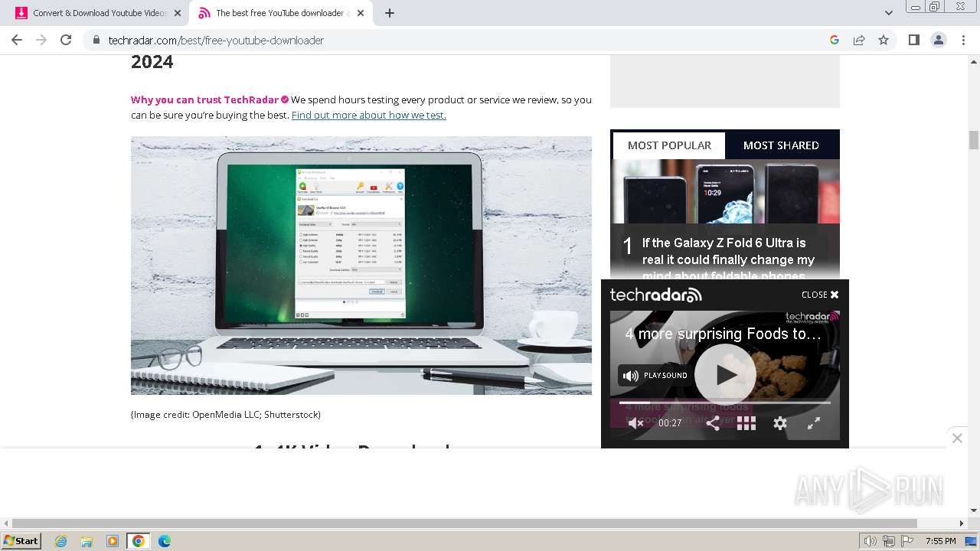This screenshot has width=980, height=551.
Task: Open the Chrome profile avatar
Action: coord(939,40)
